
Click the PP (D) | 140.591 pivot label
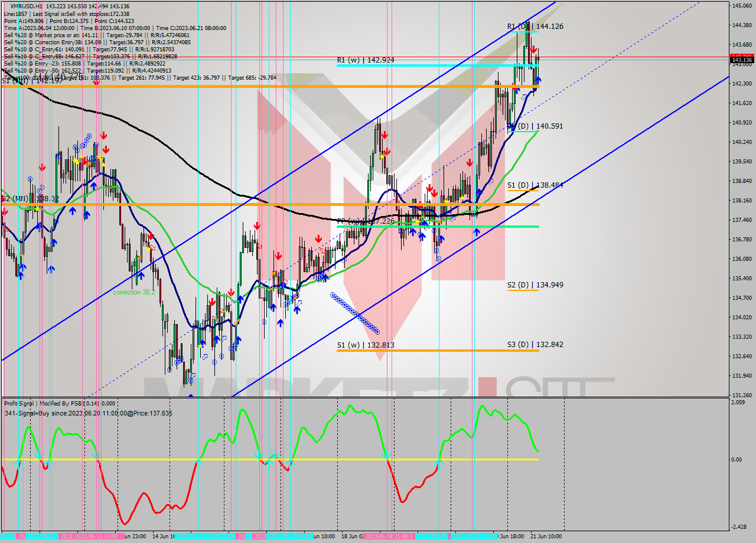click(535, 126)
